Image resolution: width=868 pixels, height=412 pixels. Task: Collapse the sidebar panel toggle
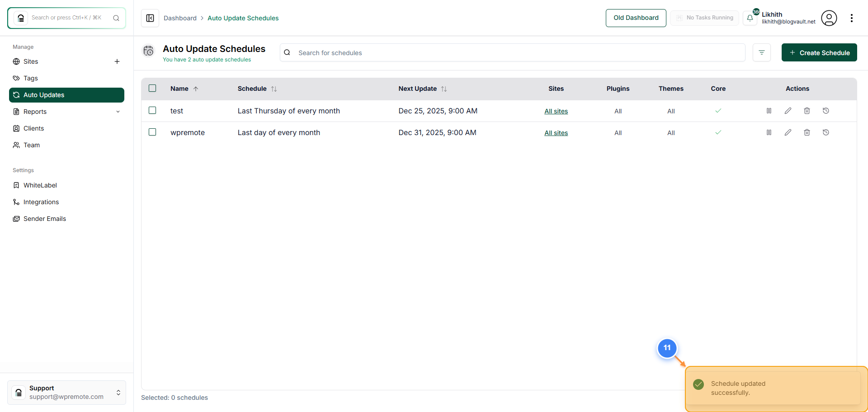click(x=150, y=18)
